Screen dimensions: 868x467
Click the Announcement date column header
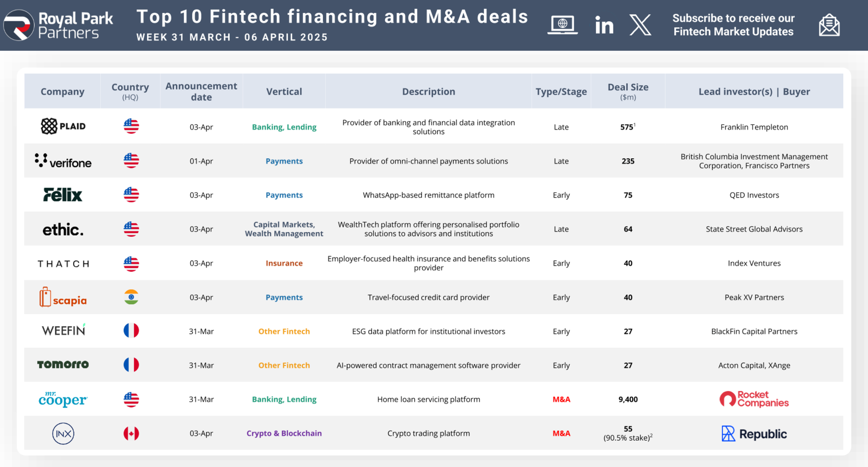[x=201, y=91]
